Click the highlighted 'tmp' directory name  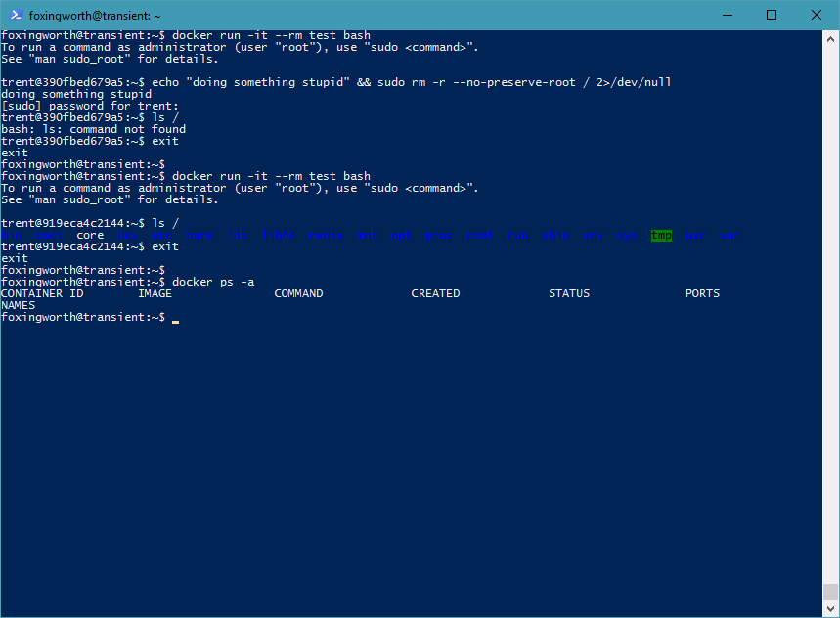[661, 235]
